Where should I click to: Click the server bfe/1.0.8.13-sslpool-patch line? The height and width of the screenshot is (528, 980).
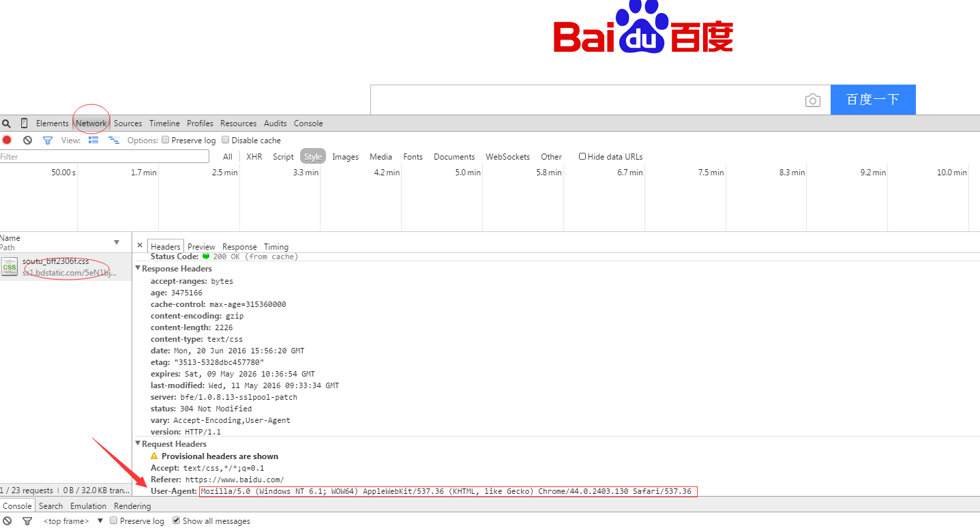(224, 397)
